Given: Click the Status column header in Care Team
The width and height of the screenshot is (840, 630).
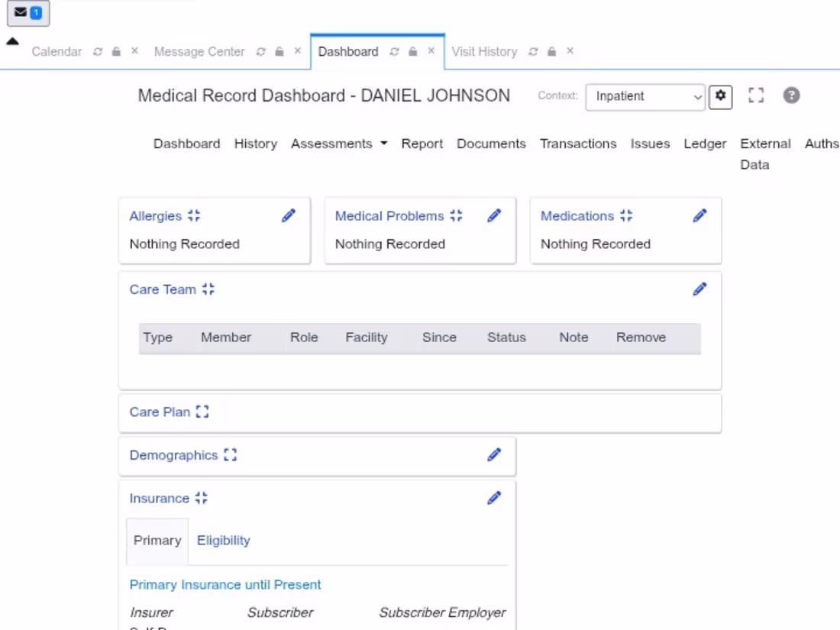Looking at the screenshot, I should click(506, 338).
